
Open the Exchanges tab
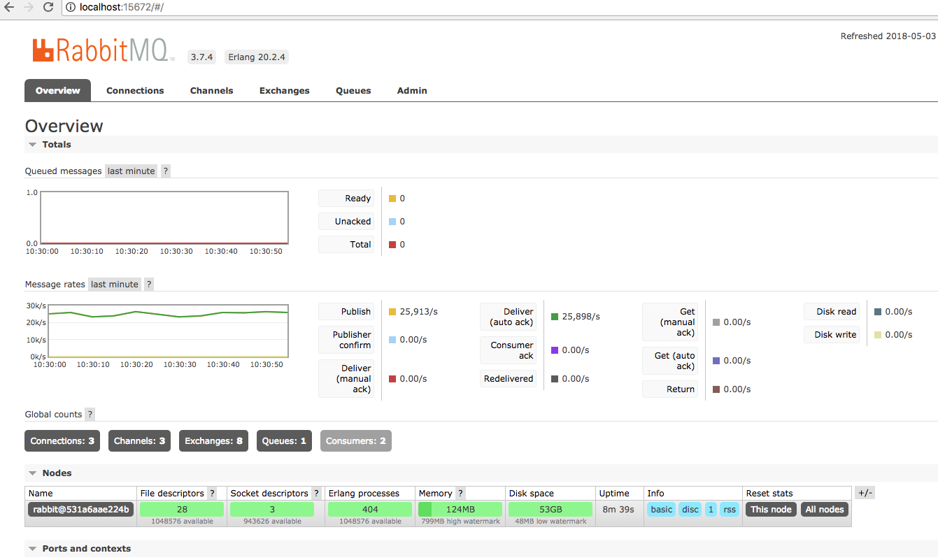pos(285,90)
